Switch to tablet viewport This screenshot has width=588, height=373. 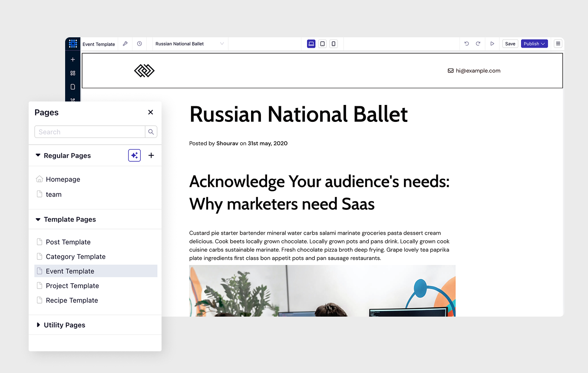tap(322, 44)
